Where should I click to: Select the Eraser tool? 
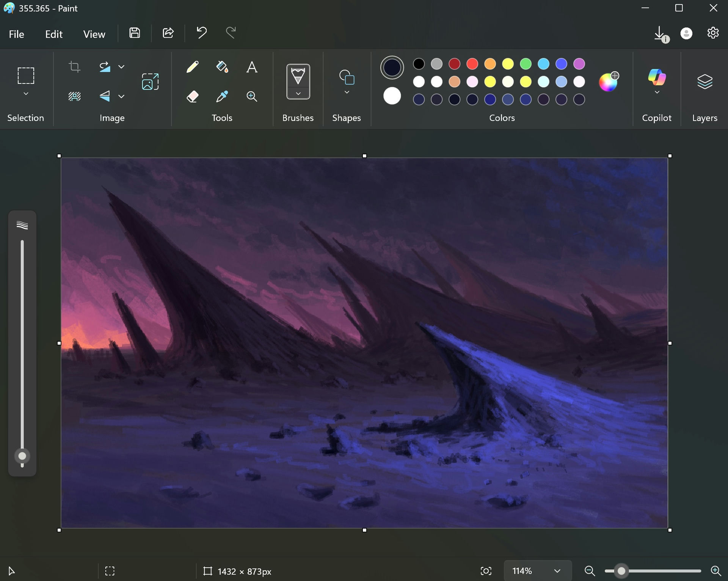193,96
